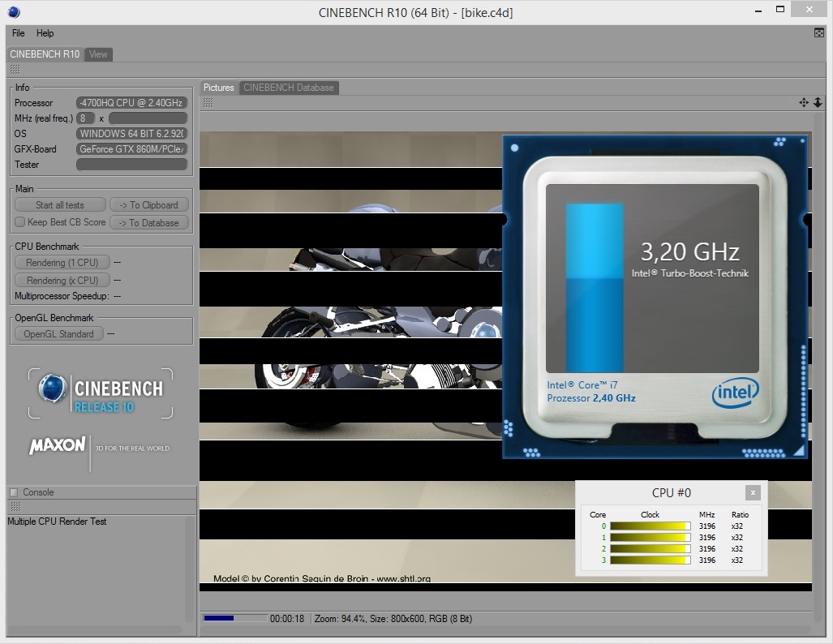Run Rendering (1 CPU) benchmark

point(62,263)
